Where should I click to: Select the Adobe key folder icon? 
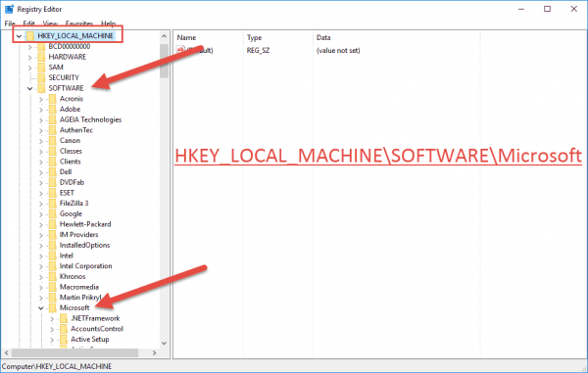[53, 110]
